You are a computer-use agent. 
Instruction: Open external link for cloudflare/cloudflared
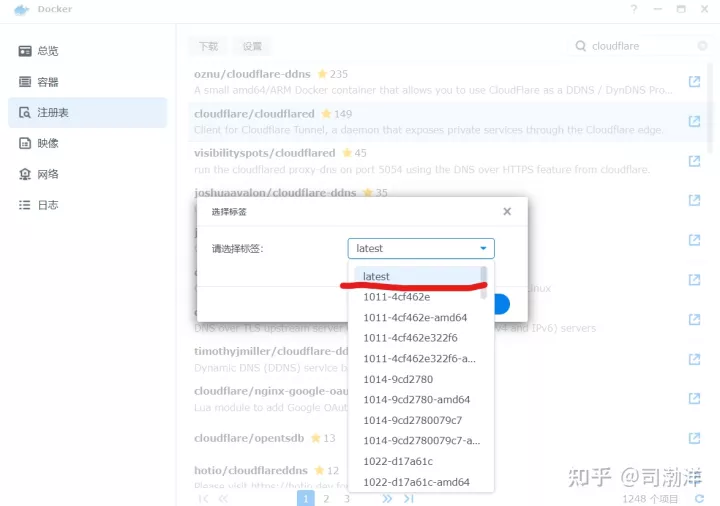click(694, 121)
